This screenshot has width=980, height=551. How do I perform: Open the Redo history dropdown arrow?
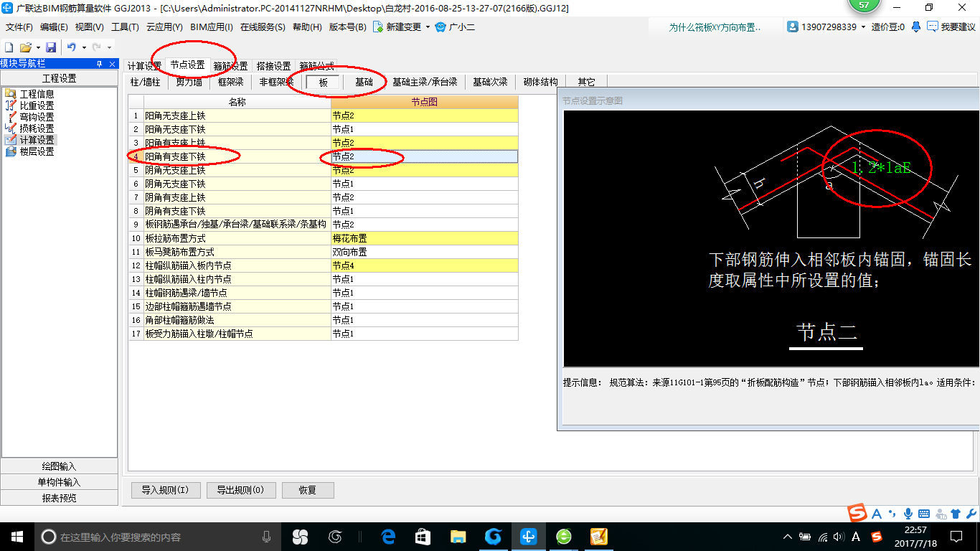click(109, 48)
